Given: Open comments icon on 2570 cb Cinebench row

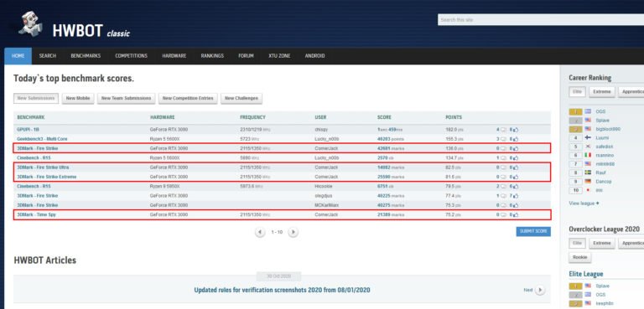Looking at the screenshot, I should pyautogui.click(x=503, y=157).
